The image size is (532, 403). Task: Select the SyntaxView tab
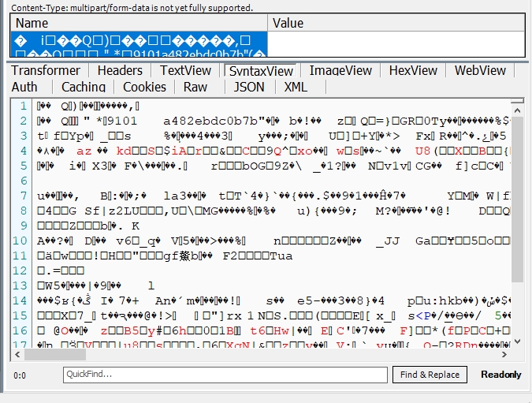(261, 71)
